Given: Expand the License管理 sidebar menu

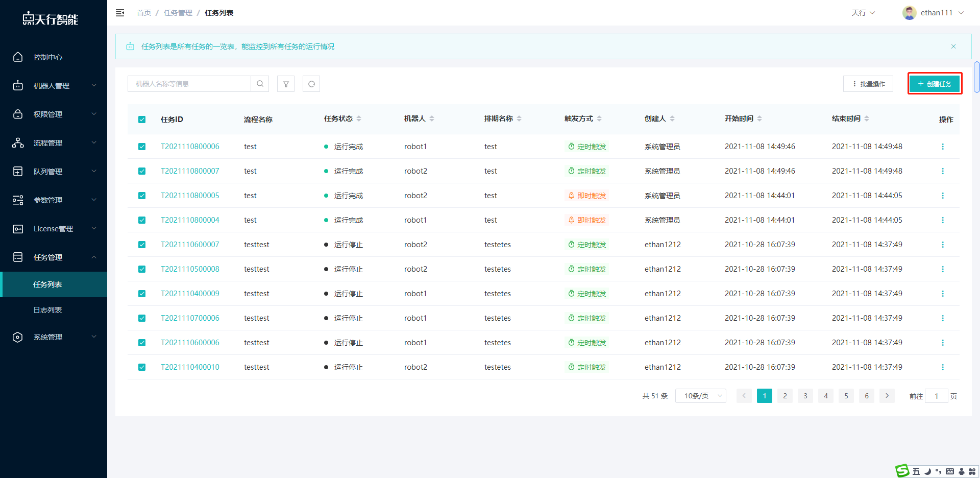Looking at the screenshot, I should coord(54,229).
